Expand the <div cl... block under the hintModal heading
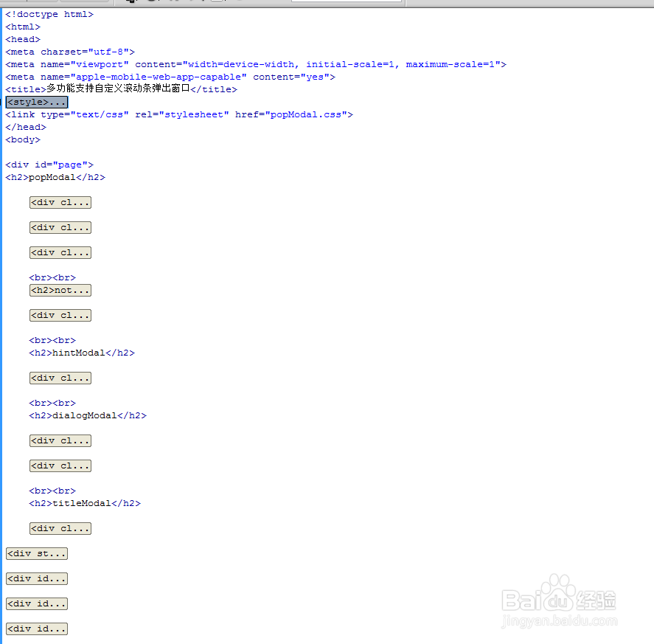Viewport: 654px width, 644px height. pos(60,378)
